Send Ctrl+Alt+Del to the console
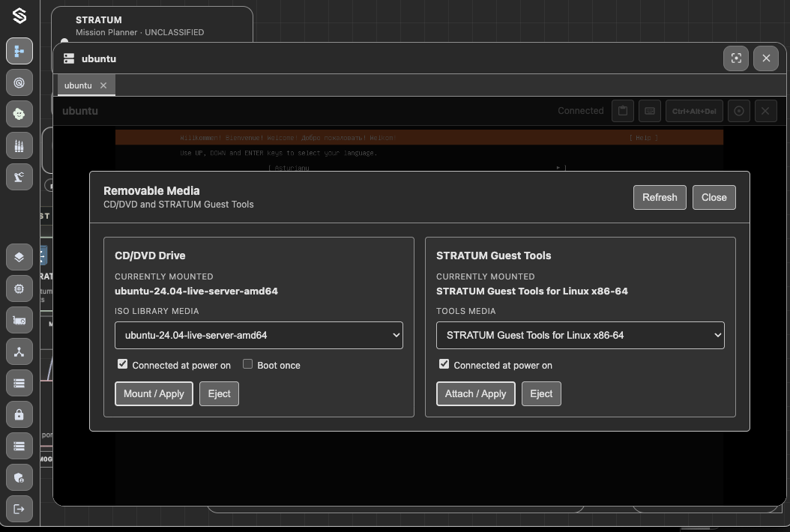Viewport: 790px width, 532px height. click(694, 111)
